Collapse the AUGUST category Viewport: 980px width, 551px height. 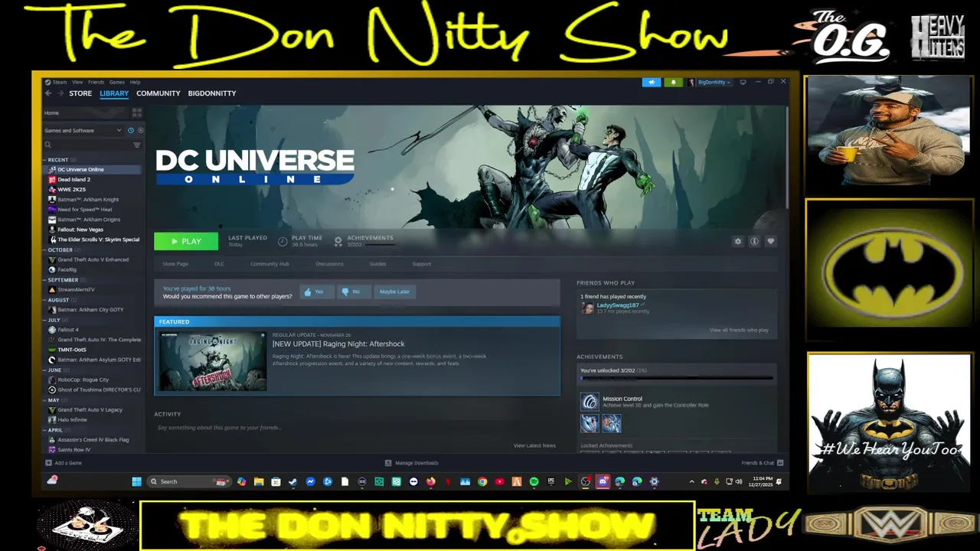pos(57,300)
